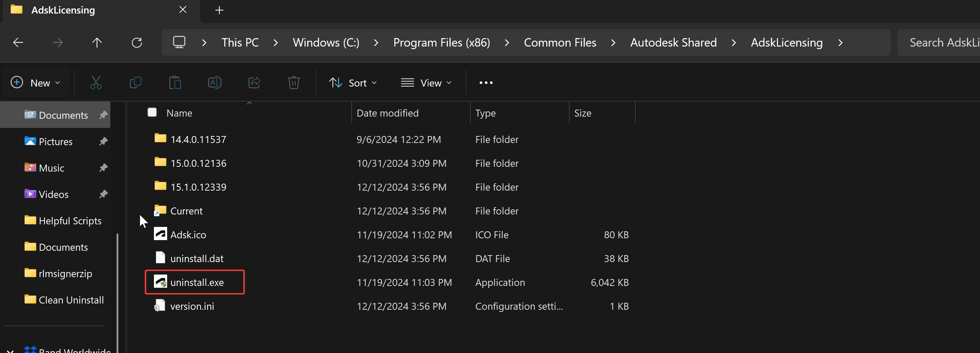Screen dimensions: 980x353
Task: Open the Sort dropdown menu
Action: pos(353,82)
